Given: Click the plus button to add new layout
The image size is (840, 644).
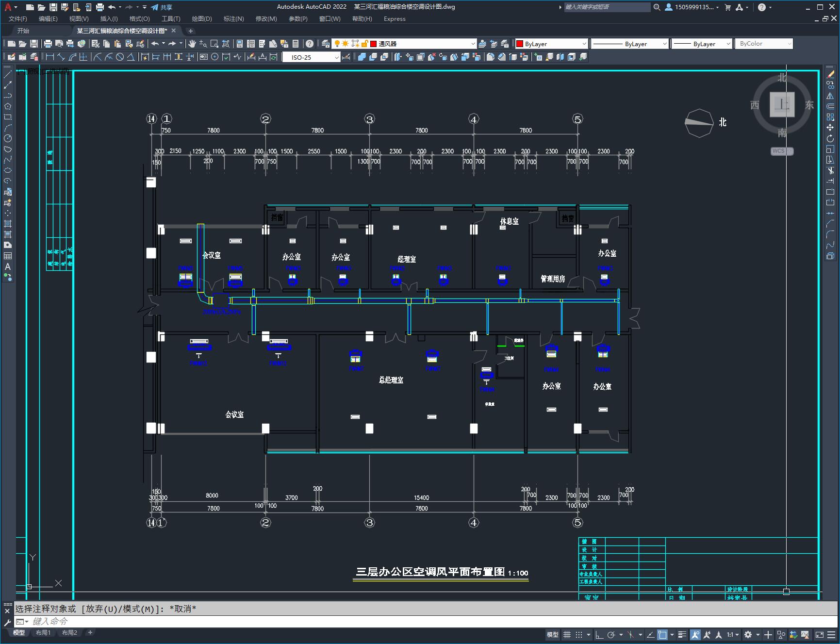Looking at the screenshot, I should pyautogui.click(x=90, y=632).
